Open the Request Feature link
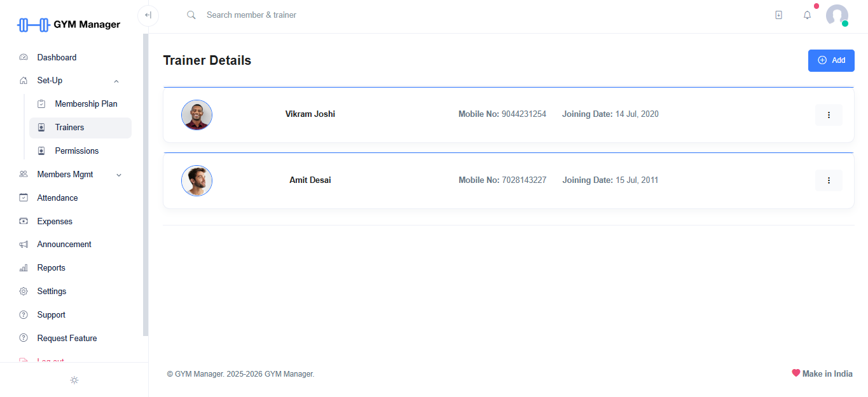 click(x=67, y=339)
